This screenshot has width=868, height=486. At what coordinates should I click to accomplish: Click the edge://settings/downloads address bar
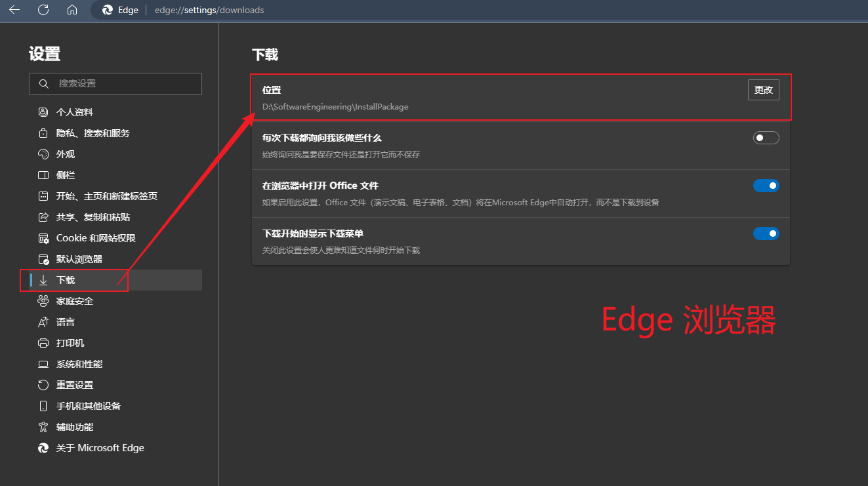209,10
